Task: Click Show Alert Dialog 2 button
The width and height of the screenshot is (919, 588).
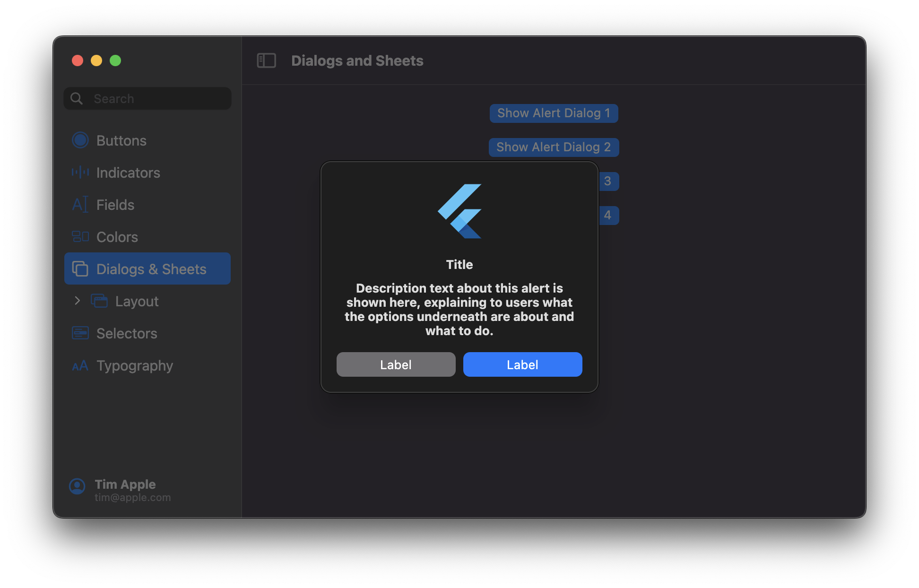Action: [554, 147]
